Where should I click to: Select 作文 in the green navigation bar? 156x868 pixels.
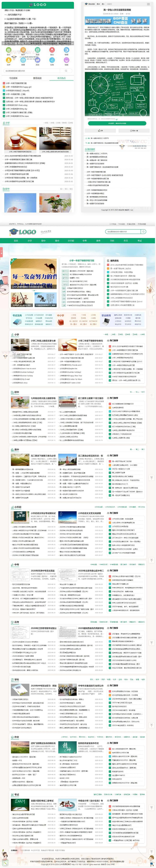coord(126,241)
